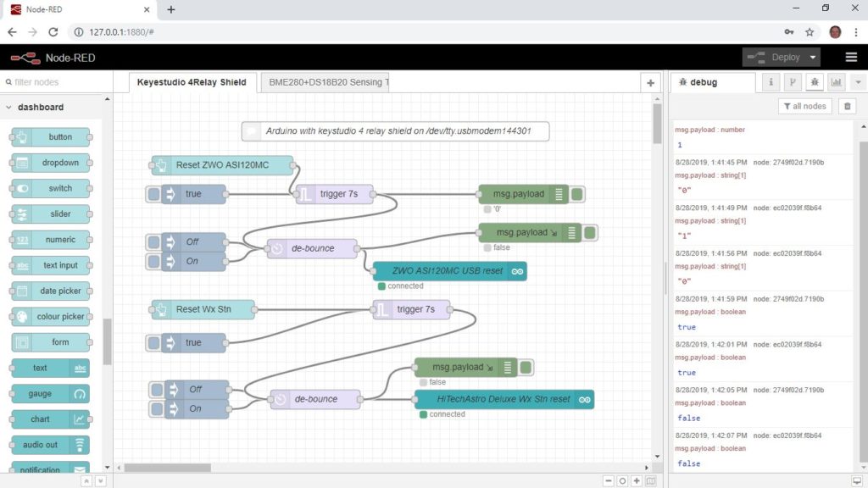Select the Arduino keystudio comment node
Image resolution: width=868 pixels, height=488 pixels.
[x=395, y=131]
